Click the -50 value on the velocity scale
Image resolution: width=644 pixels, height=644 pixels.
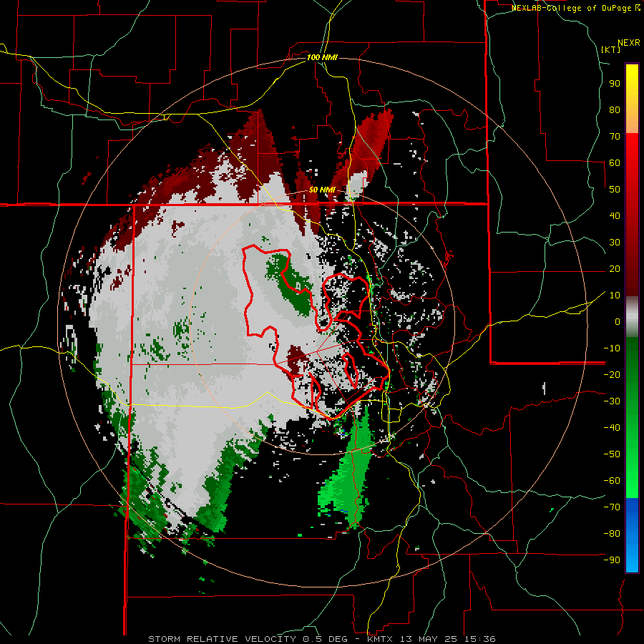coord(612,454)
